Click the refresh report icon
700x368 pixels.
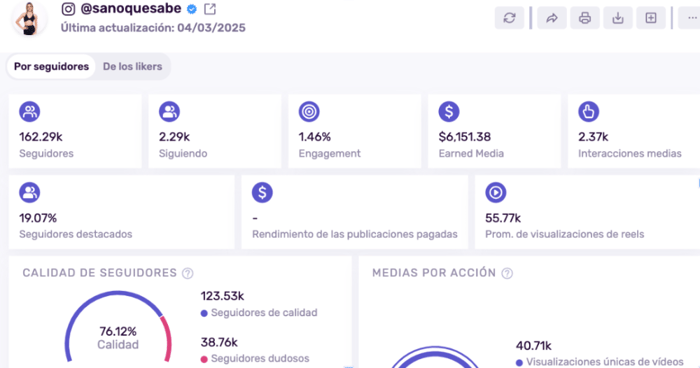pyautogui.click(x=509, y=18)
